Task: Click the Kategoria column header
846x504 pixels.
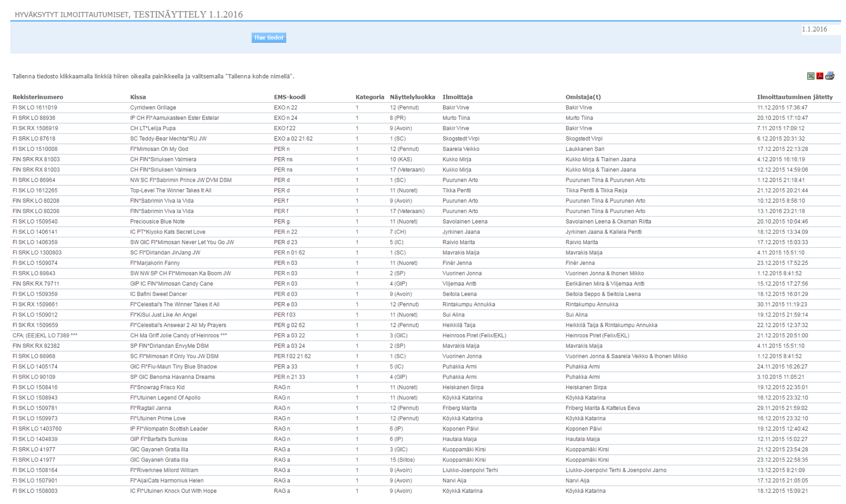Action: [x=370, y=97]
